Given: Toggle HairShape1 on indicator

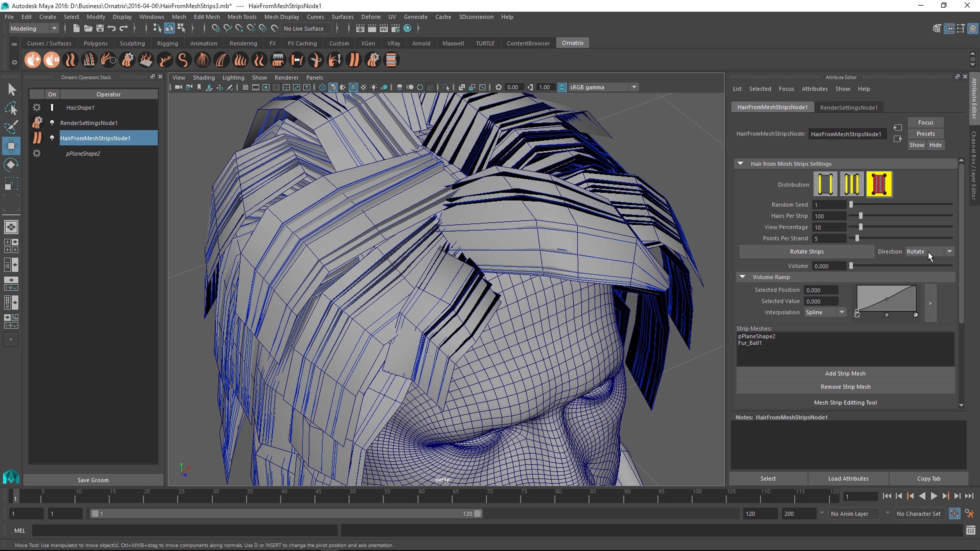Looking at the screenshot, I should [x=52, y=107].
